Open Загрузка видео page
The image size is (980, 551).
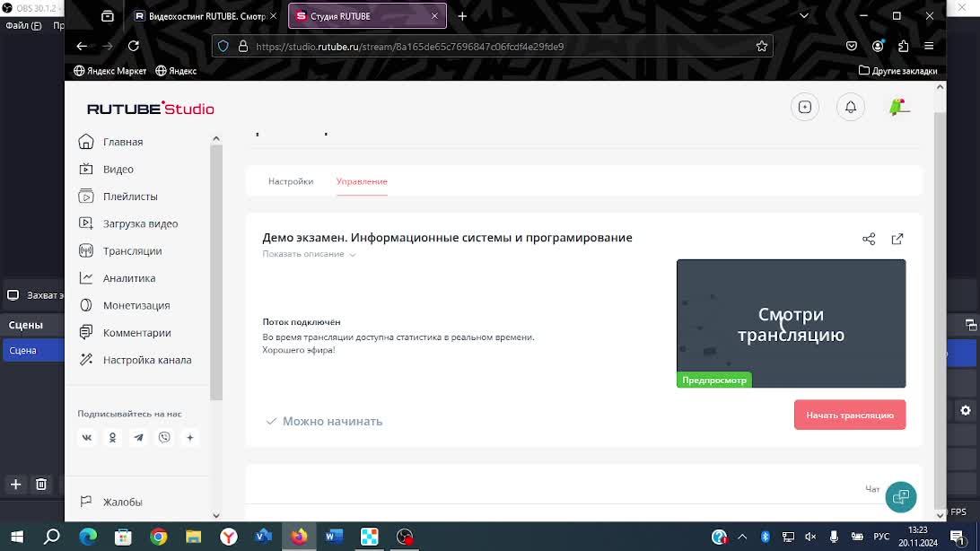tap(140, 223)
